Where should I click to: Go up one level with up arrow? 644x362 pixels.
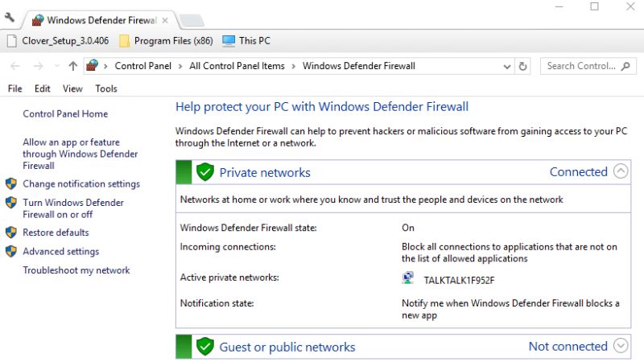[x=73, y=66]
